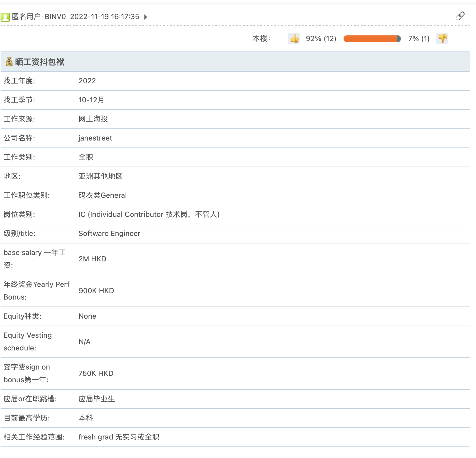Select the 2M HKD base salary value

[93, 259]
